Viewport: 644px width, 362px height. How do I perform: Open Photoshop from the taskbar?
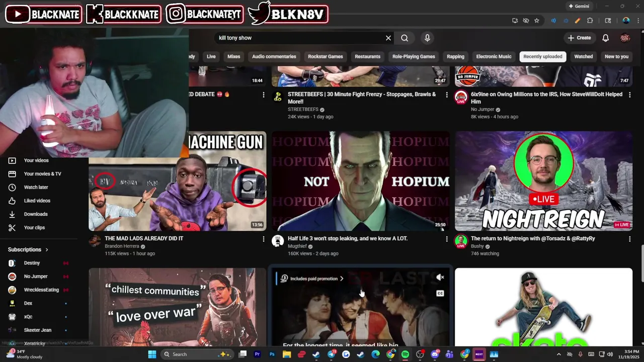(272, 354)
